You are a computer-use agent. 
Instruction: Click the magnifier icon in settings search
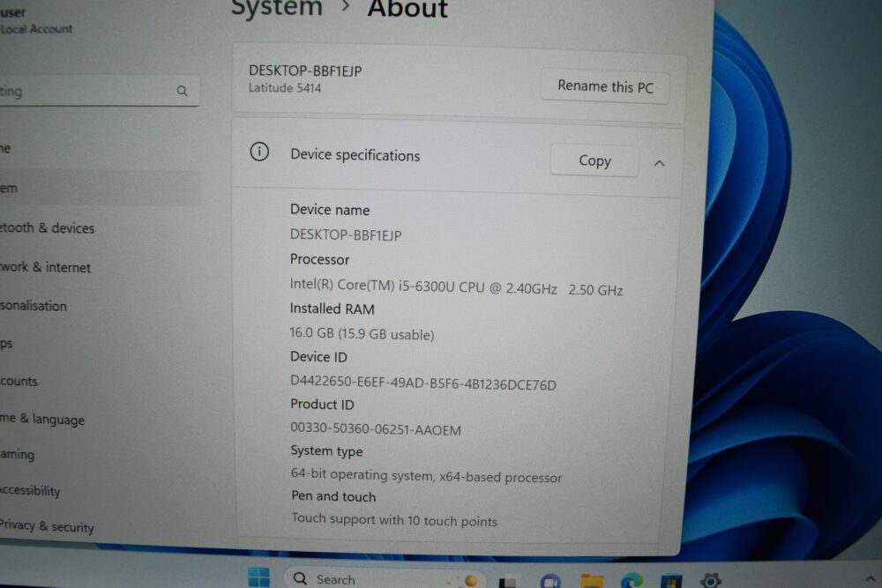tap(182, 91)
